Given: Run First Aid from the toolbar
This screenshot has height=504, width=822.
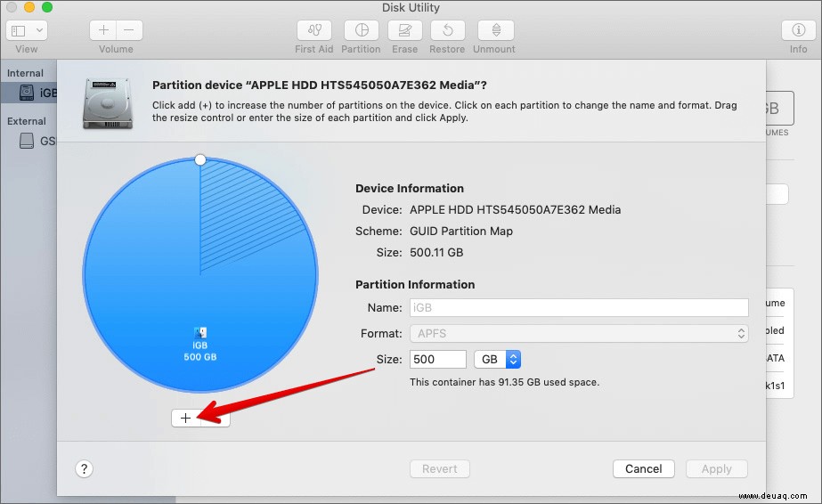Looking at the screenshot, I should 314,30.
